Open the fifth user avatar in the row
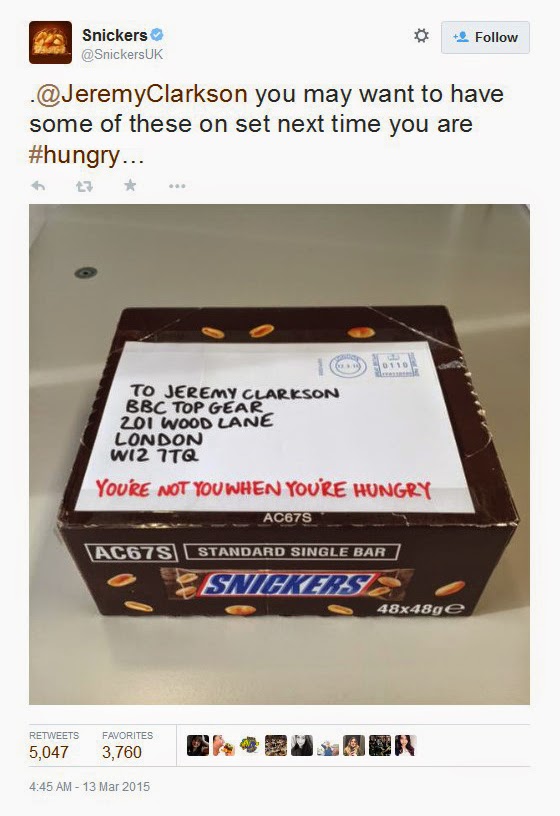Screen dimensions: 560x816 [x=302, y=745]
